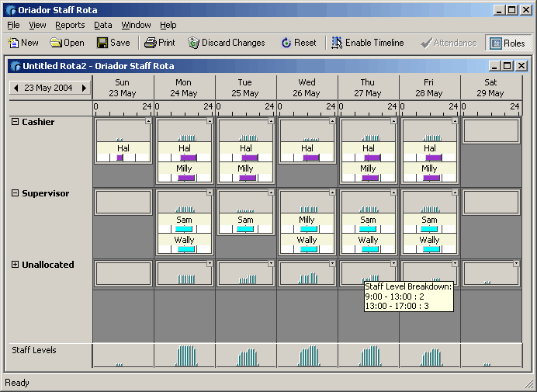Collapse Cashier cell for Wednesday 26 May
Image resolution: width=537 pixels, height=392 pixels.
point(332,120)
